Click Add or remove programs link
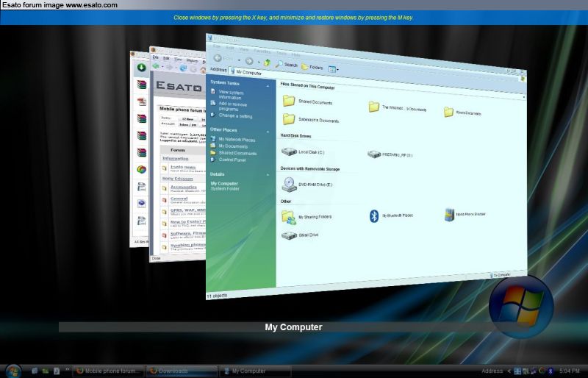Screen dimensions: 588x378 (232, 106)
